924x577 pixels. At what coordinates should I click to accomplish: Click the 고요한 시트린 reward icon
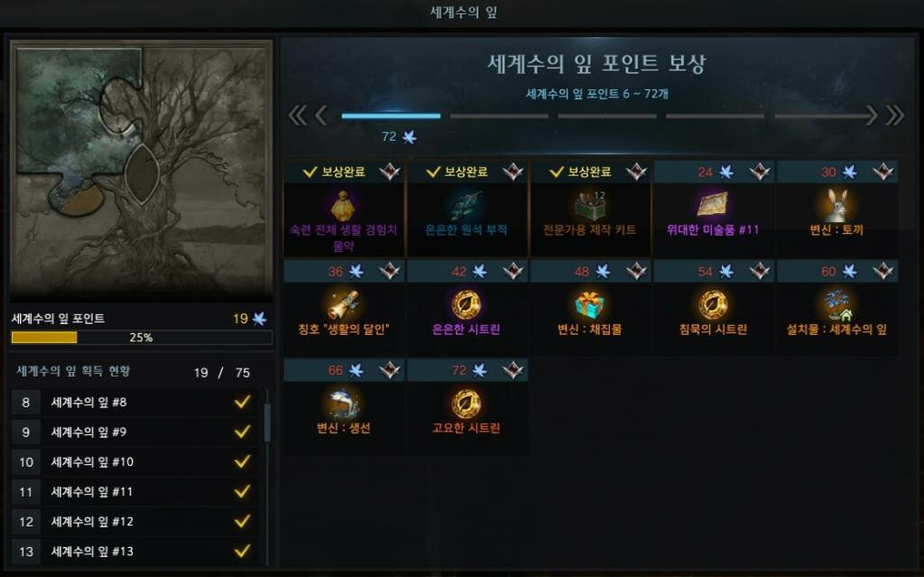coord(467,404)
